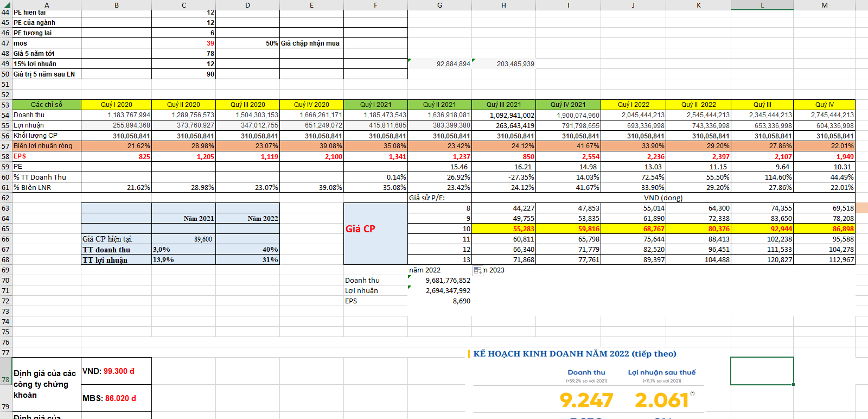Select column A header
This screenshot has height=419, width=868.
tap(47, 5)
